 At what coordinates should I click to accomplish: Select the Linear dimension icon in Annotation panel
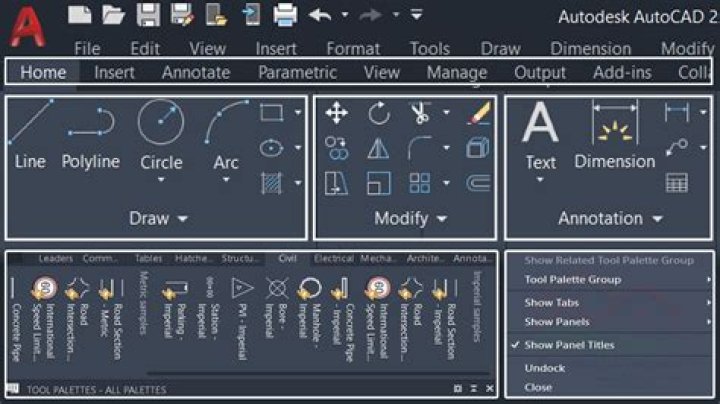(x=677, y=112)
